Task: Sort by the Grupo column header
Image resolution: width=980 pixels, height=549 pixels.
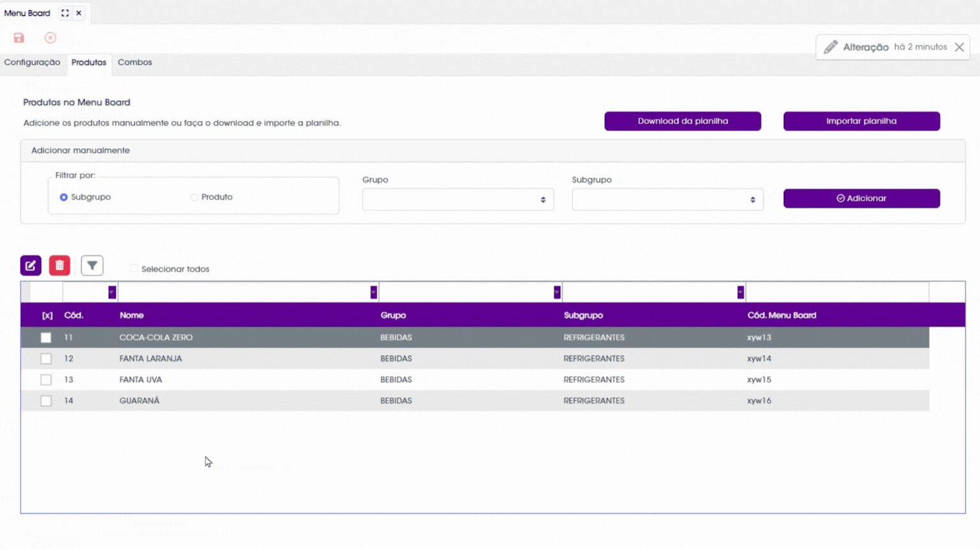Action: pyautogui.click(x=393, y=315)
